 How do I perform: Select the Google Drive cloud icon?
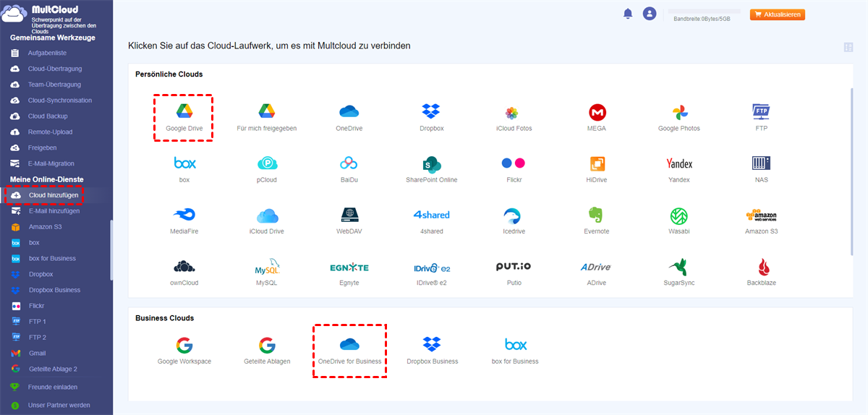pyautogui.click(x=184, y=111)
